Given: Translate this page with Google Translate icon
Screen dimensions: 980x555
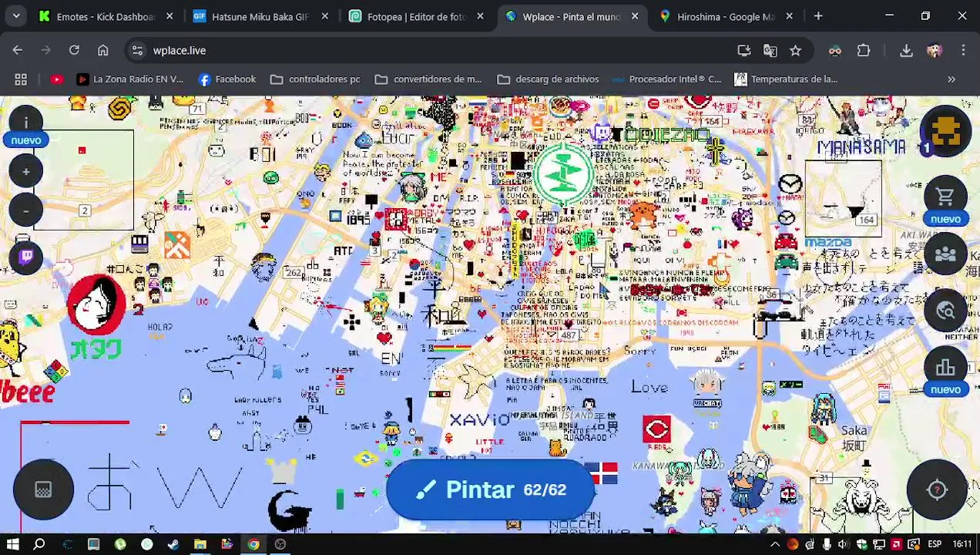Looking at the screenshot, I should 770,50.
